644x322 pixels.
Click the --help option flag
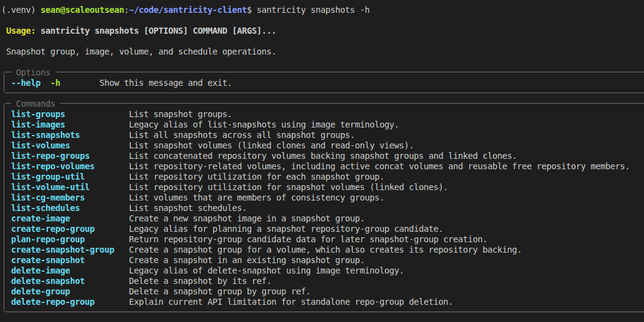[26, 83]
